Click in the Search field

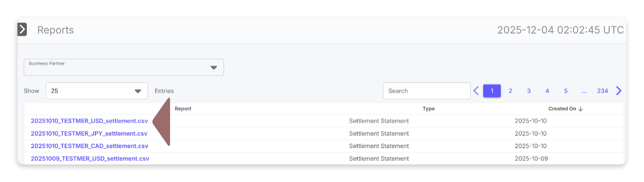click(x=426, y=91)
